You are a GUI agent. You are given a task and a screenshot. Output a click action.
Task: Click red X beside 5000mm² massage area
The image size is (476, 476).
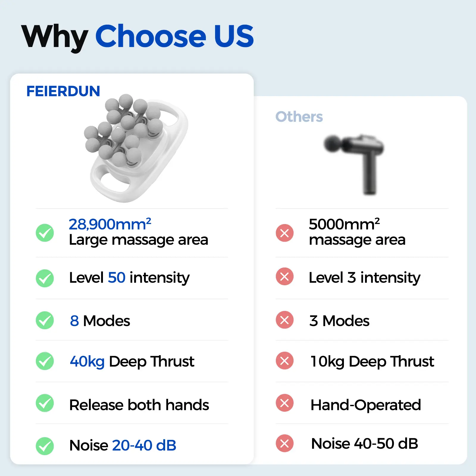(285, 233)
